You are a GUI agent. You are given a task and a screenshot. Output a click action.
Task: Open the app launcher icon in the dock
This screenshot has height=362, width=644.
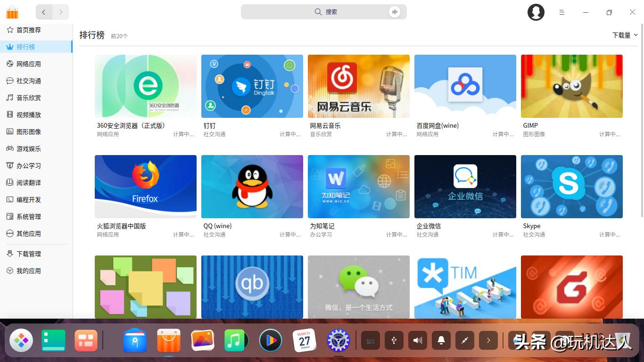click(21, 340)
